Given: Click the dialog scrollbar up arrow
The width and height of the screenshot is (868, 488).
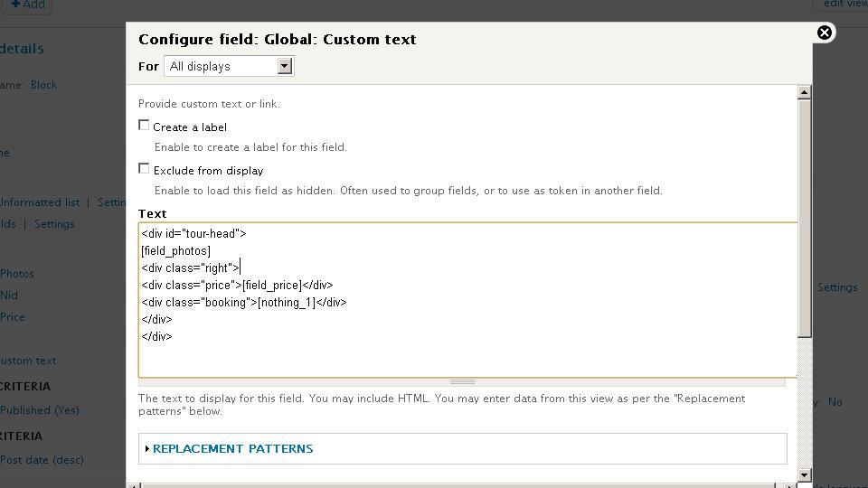Looking at the screenshot, I should tap(805, 92).
